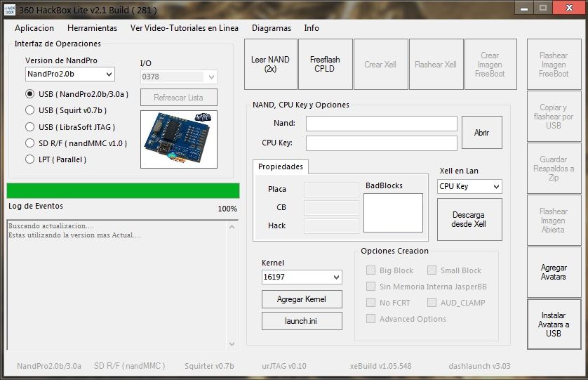
Task: Click the launch.ini button
Action: click(302, 321)
